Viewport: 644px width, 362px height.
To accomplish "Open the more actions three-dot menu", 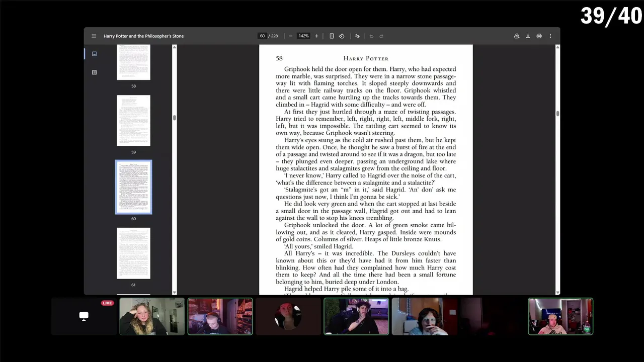I will (x=550, y=36).
